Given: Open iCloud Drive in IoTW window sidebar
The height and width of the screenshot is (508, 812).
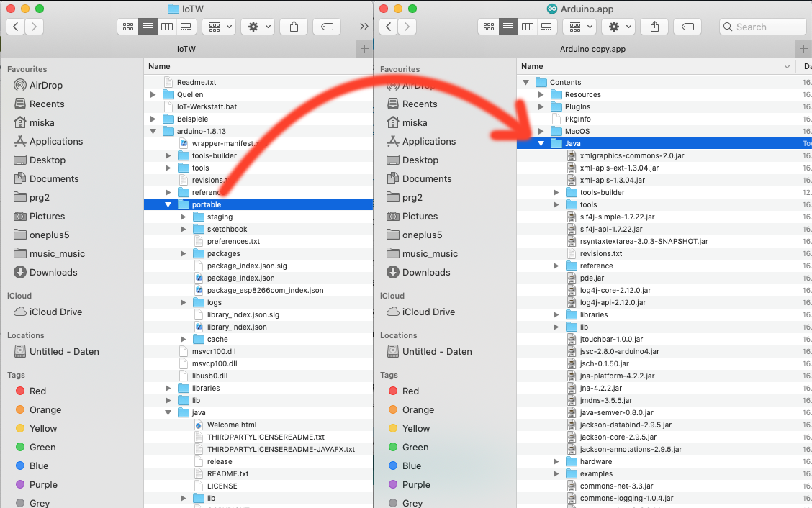Looking at the screenshot, I should pos(55,312).
